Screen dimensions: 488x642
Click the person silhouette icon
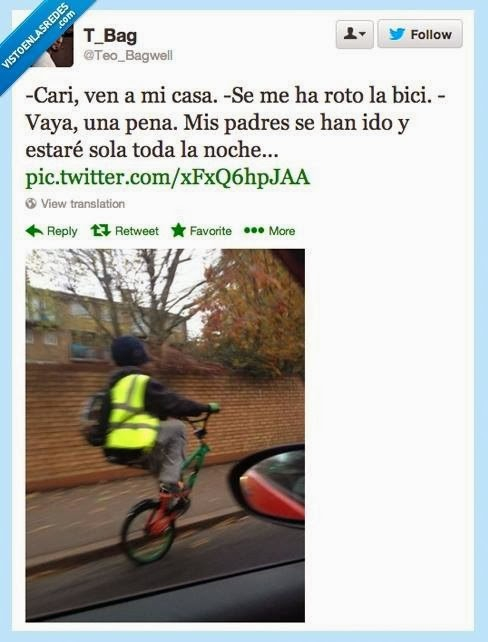350,34
